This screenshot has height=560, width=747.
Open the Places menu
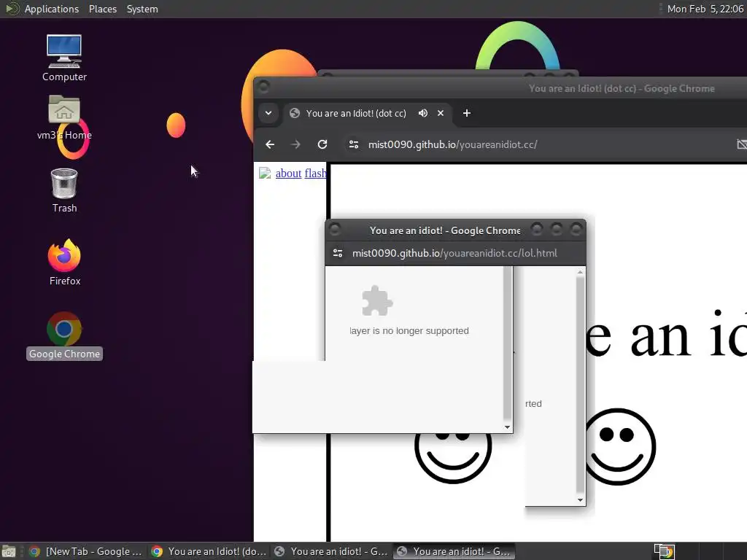[x=102, y=9]
